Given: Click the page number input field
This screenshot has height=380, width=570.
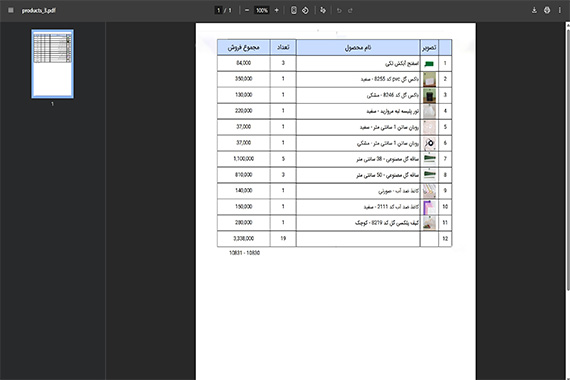Looking at the screenshot, I should (x=218, y=10).
